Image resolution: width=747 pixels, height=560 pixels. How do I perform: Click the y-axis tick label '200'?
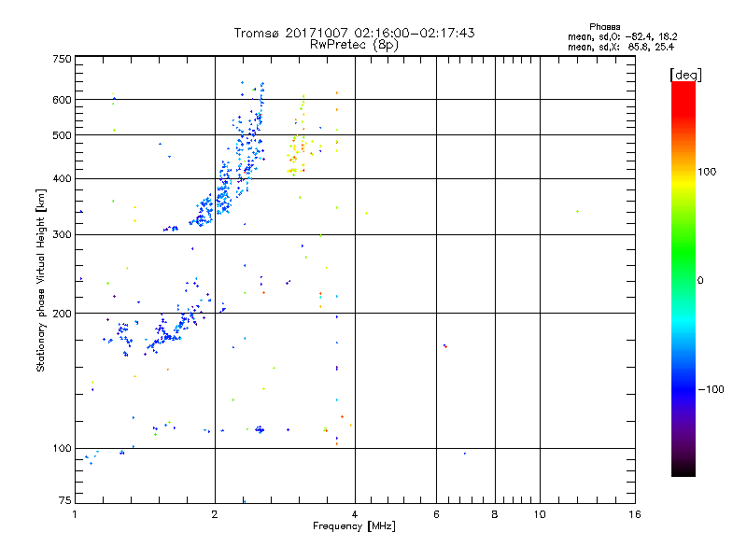pyautogui.click(x=62, y=314)
